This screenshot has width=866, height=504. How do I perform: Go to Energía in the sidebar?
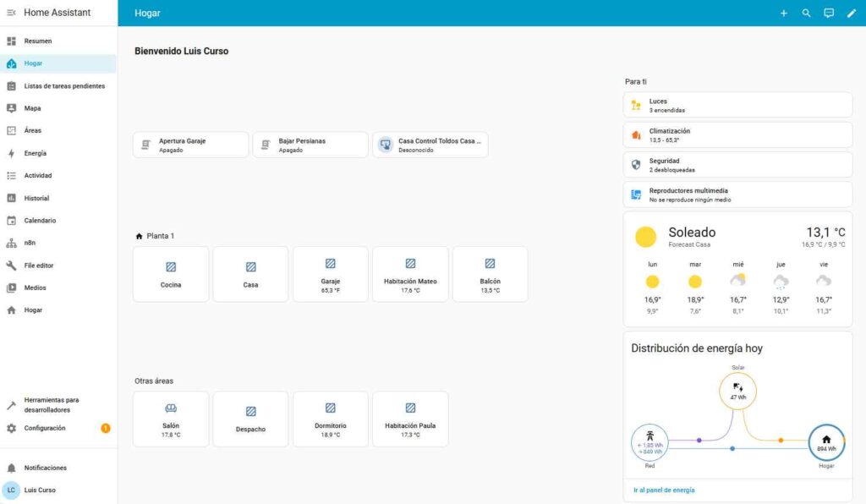click(36, 153)
